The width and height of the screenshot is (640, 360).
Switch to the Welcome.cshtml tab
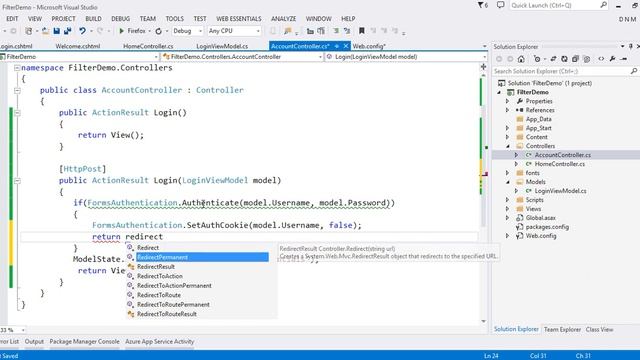pos(78,46)
